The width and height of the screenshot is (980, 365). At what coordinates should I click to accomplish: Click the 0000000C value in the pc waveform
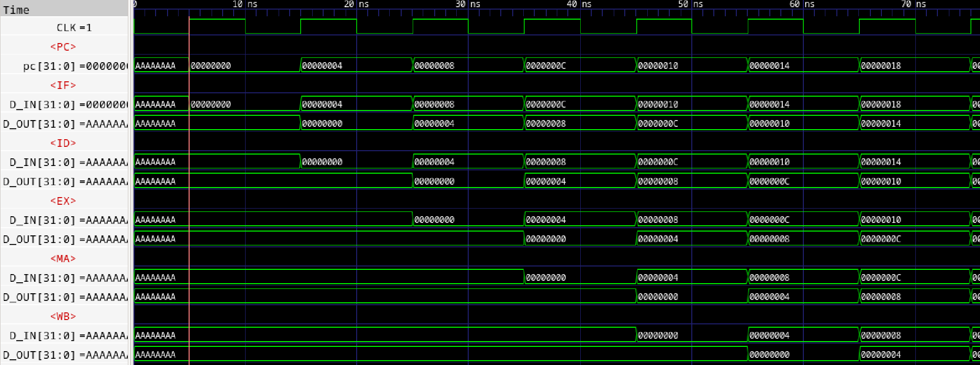tap(546, 66)
